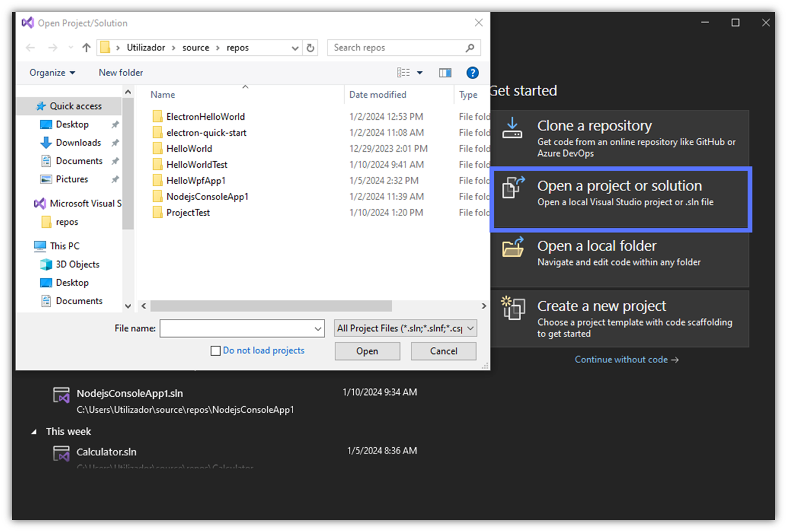
Task: Click the back navigation arrow
Action: pos(30,47)
